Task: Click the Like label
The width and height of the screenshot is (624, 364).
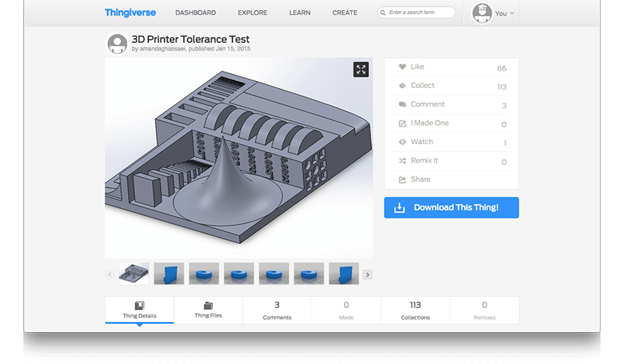Action: (x=417, y=67)
